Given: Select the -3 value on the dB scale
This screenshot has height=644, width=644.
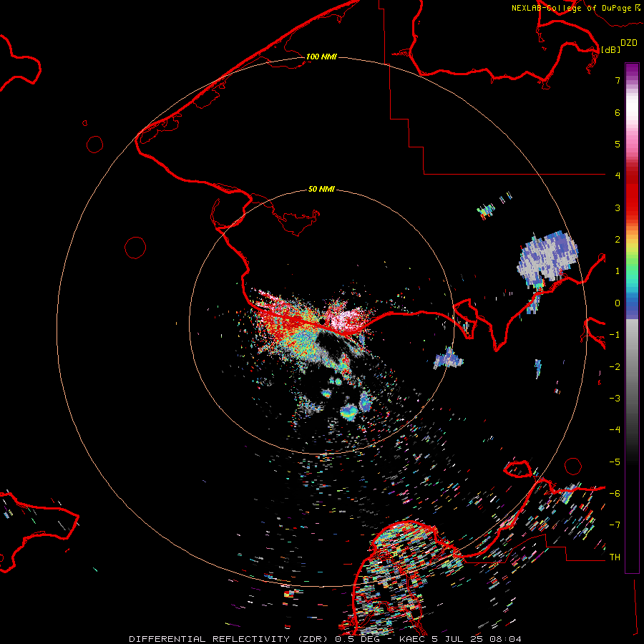Looking at the screenshot, I should coord(615,399).
